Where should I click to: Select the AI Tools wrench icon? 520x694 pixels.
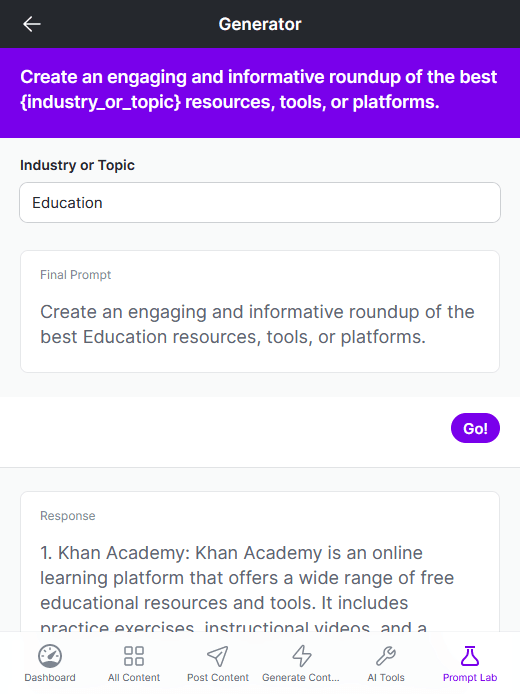386,655
